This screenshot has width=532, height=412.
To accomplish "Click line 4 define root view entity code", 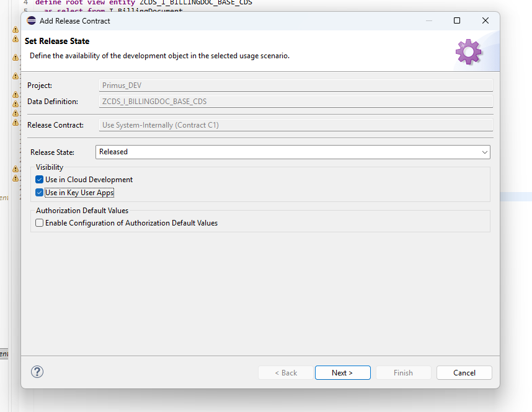I will [x=143, y=2].
